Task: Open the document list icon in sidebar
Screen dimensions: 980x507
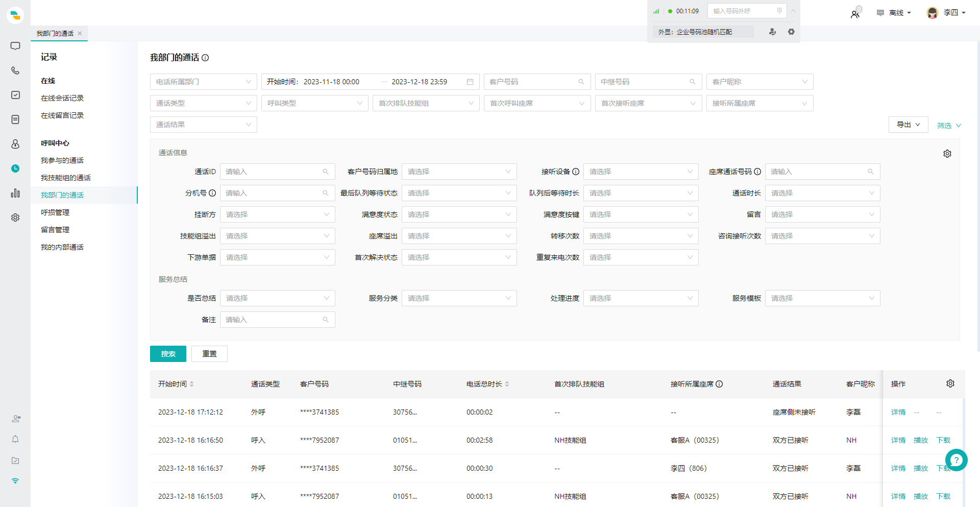Action: [15, 119]
